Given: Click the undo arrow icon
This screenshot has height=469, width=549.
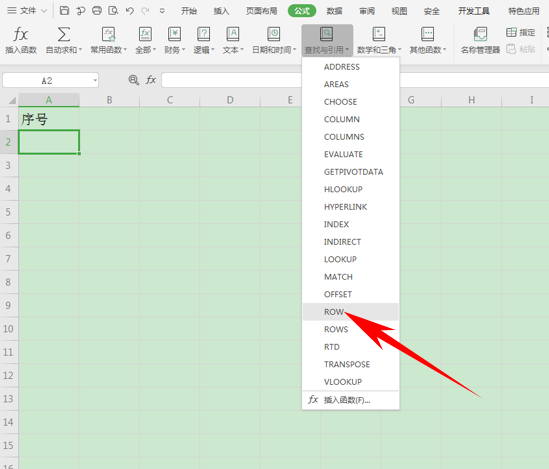Looking at the screenshot, I should pos(130,11).
